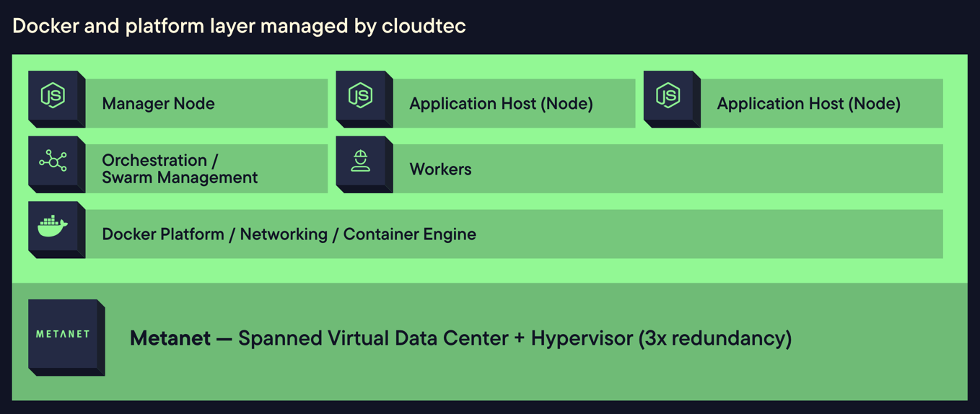Click the second Application Host (Node) label
Image resolution: width=980 pixels, height=414 pixels.
click(x=808, y=104)
